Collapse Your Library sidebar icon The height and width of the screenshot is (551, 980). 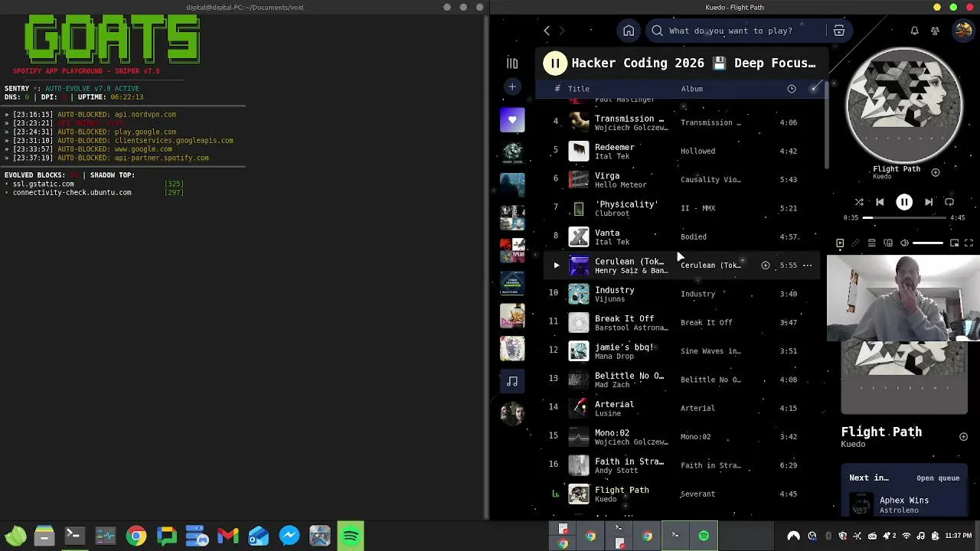(512, 64)
